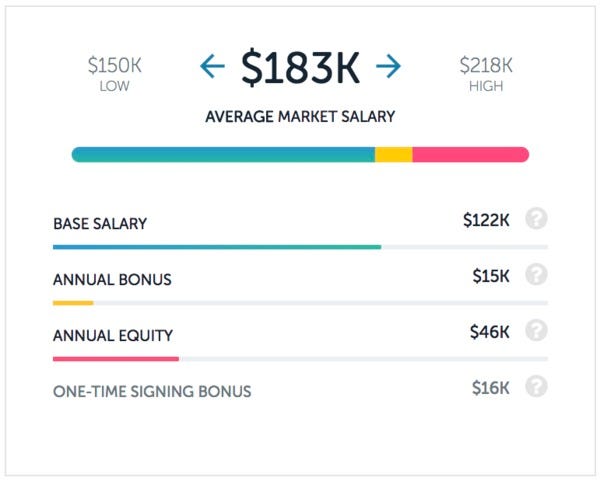600x481 pixels.
Task: Click the Base Salary label
Action: (x=100, y=224)
